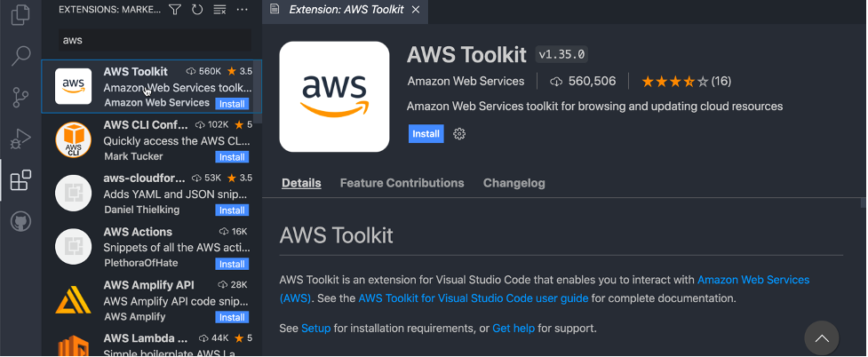The height and width of the screenshot is (357, 868).
Task: Open the Search view in activity bar
Action: (x=20, y=57)
